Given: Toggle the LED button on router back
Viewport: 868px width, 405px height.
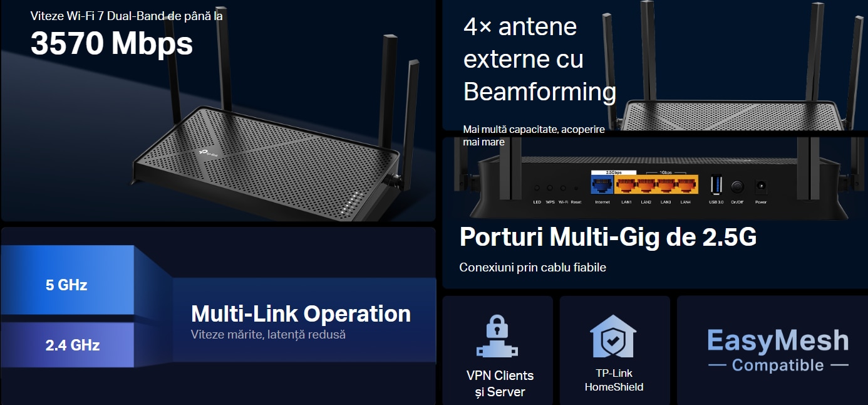Looking at the screenshot, I should pos(537,188).
